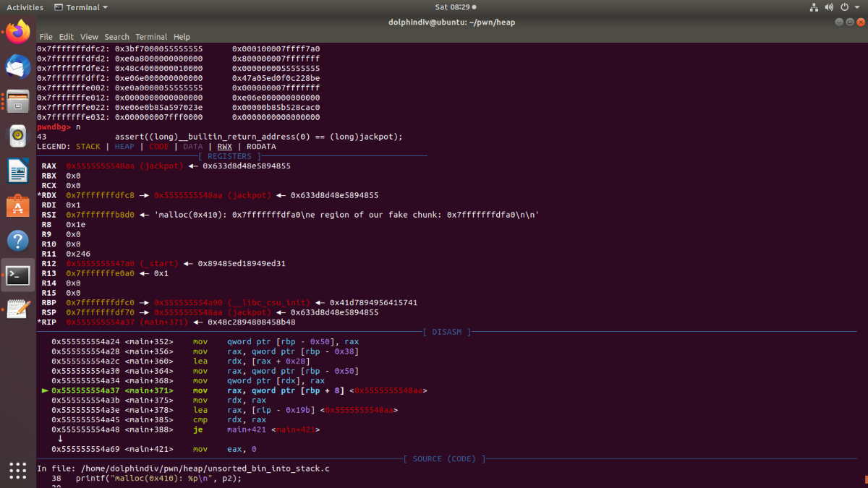Open the Text Editor dock icon

coord(18,309)
